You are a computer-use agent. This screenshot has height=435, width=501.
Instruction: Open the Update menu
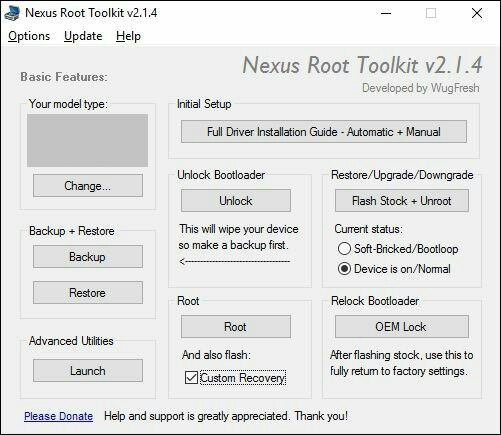[x=83, y=36]
